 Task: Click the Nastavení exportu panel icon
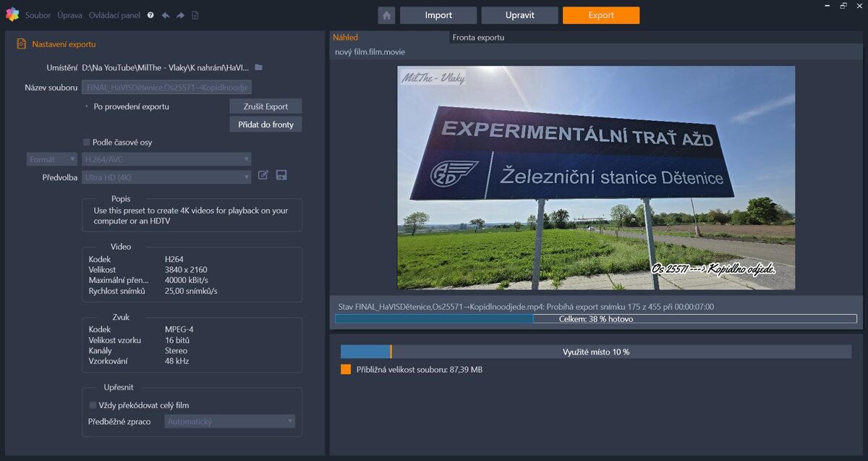tap(22, 44)
